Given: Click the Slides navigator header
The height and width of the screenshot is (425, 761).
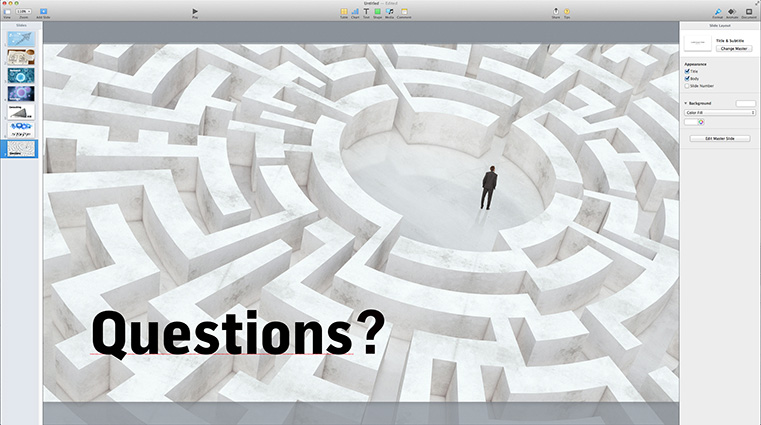Looking at the screenshot, I should tap(21, 25).
